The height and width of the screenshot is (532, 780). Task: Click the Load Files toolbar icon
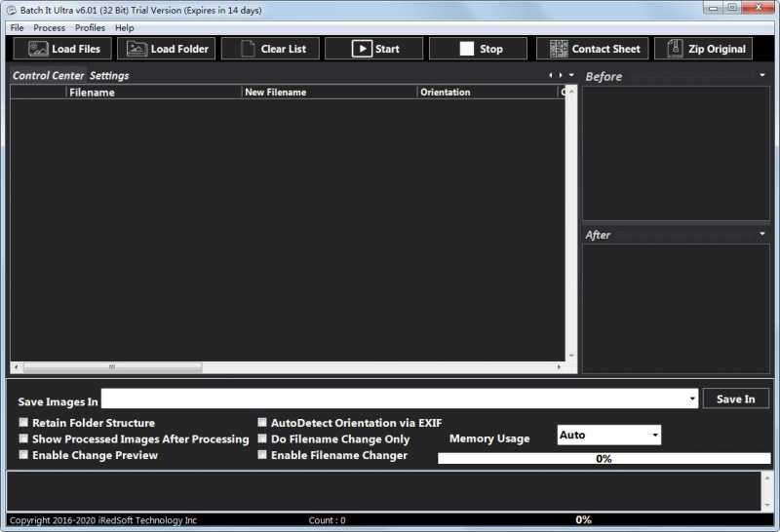pos(38,49)
